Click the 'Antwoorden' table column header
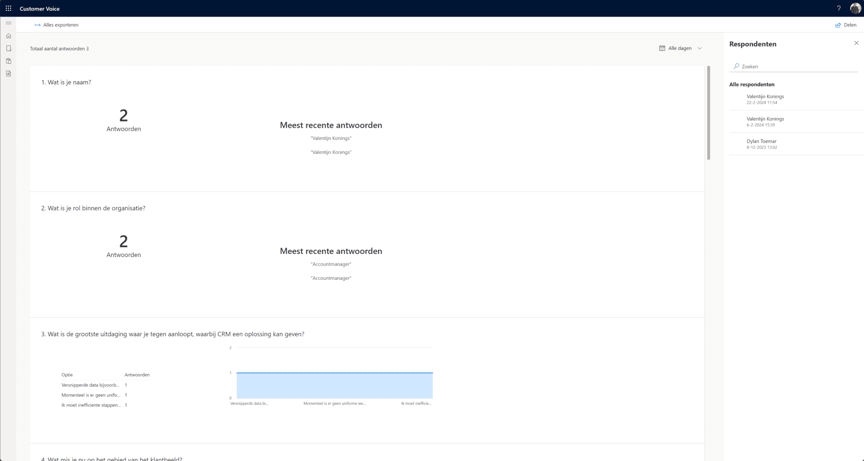Viewport: 864px width, 461px height. pos(137,375)
